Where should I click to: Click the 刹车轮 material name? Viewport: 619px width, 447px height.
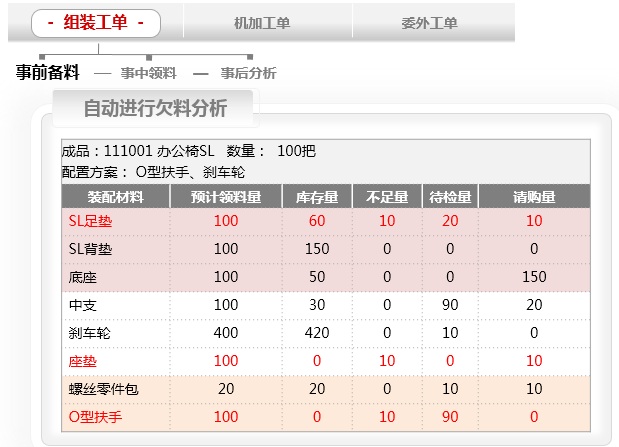[x=89, y=333]
